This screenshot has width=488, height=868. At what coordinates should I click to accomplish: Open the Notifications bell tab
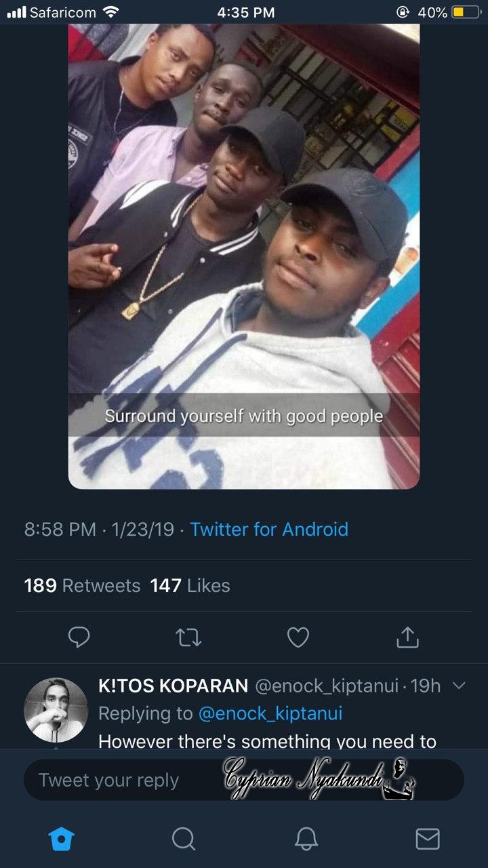pos(306,840)
